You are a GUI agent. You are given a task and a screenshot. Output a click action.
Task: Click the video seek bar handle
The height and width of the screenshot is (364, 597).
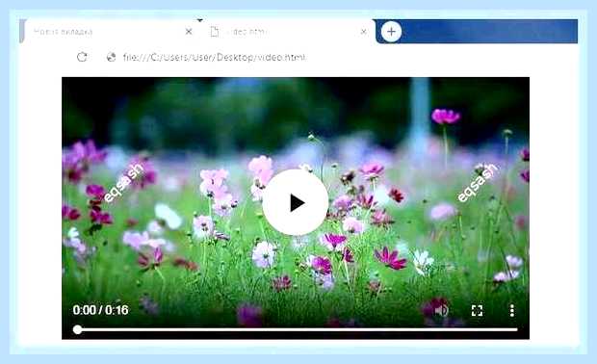click(77, 329)
